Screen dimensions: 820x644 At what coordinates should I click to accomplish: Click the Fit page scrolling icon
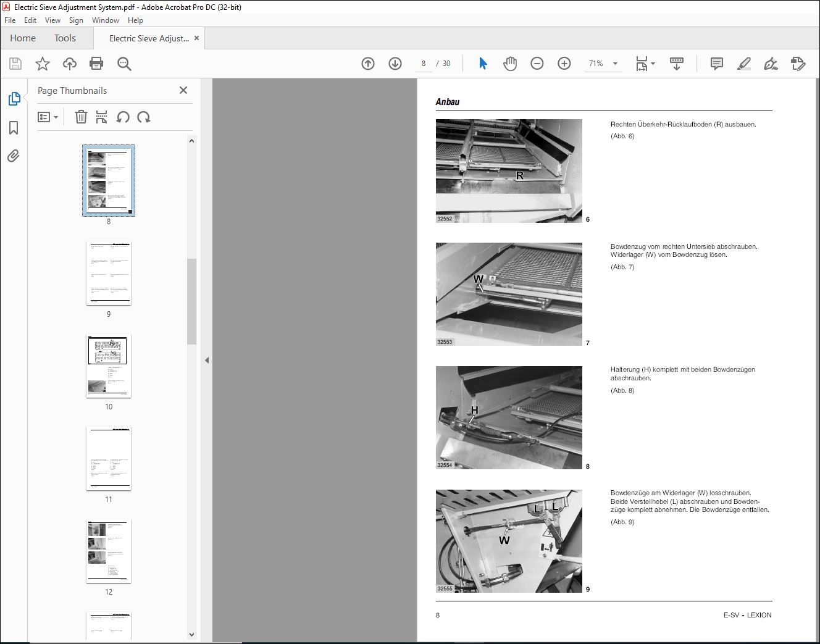tap(642, 64)
